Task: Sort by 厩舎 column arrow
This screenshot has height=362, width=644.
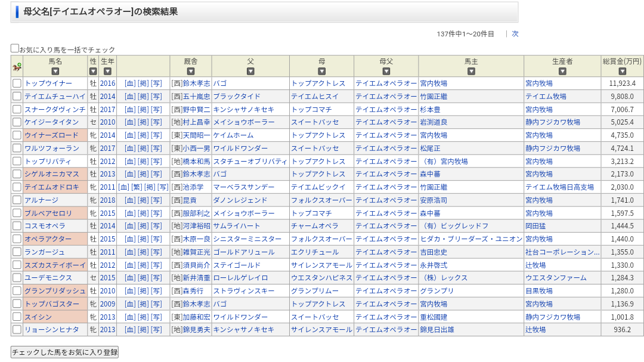Action: [191, 72]
